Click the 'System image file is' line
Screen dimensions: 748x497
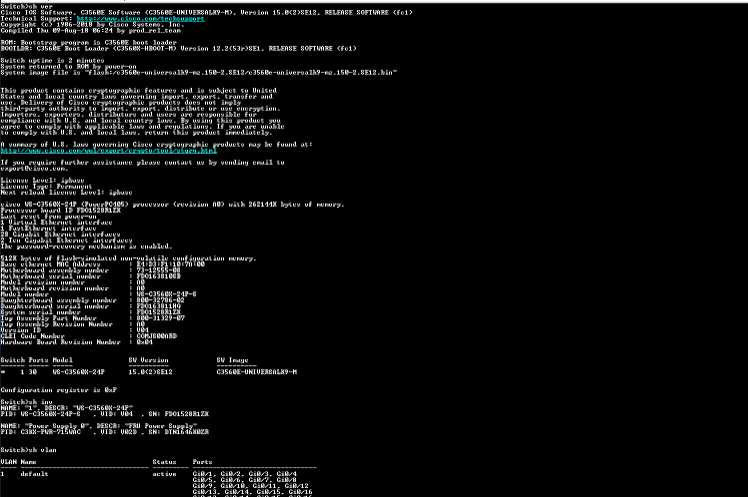pyautogui.click(x=199, y=72)
